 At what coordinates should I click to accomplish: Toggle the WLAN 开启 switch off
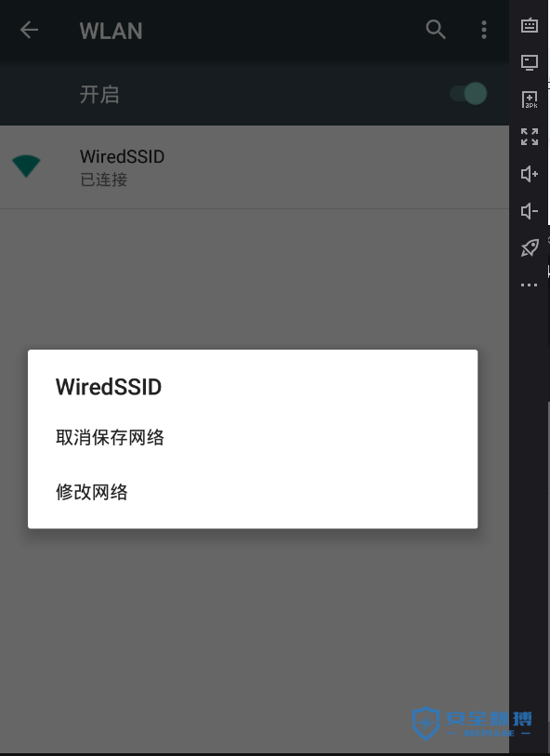tap(468, 94)
